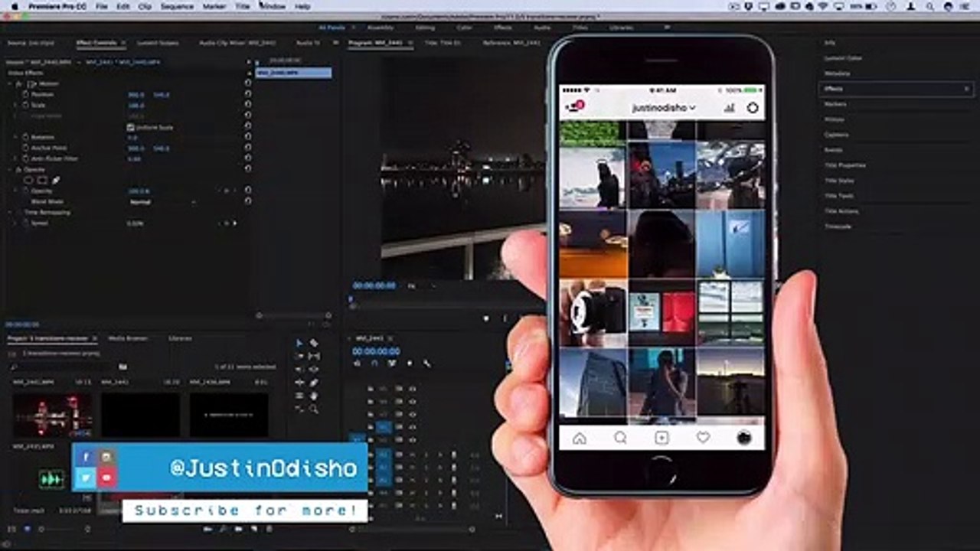Select the Selection arrow tool

299,344
